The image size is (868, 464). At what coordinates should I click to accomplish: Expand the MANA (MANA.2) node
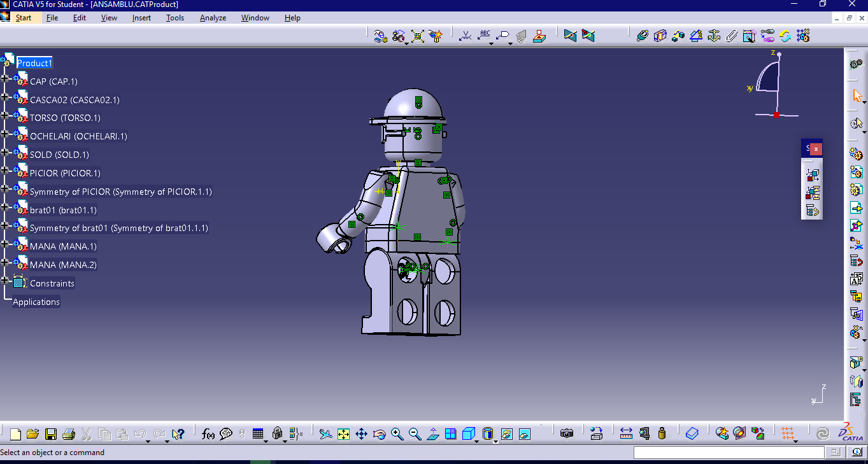pos(5,262)
